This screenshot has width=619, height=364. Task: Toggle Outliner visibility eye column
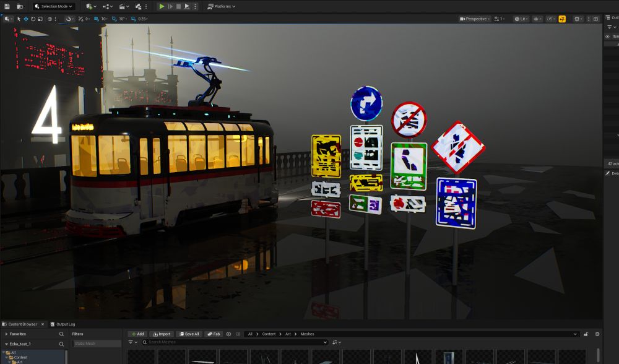(608, 37)
